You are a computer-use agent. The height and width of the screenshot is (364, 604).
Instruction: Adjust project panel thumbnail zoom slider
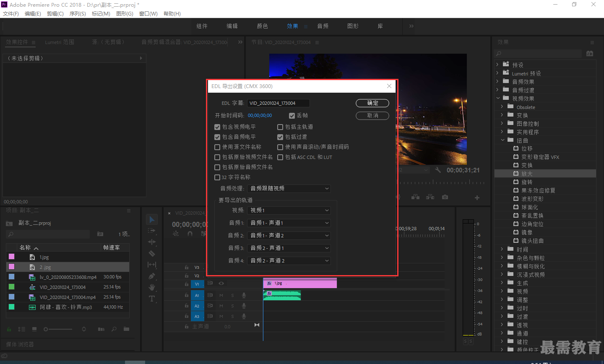click(59, 329)
